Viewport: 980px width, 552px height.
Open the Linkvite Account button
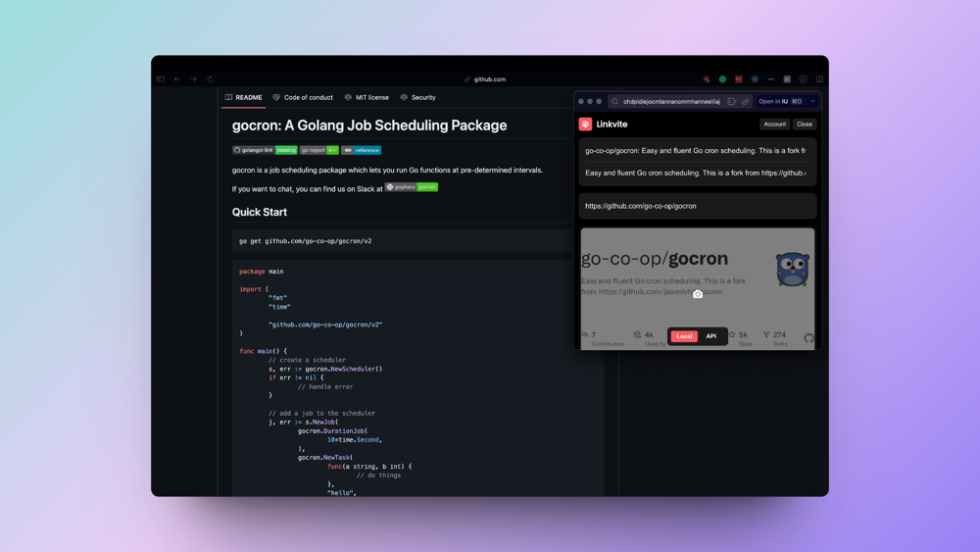tap(774, 124)
